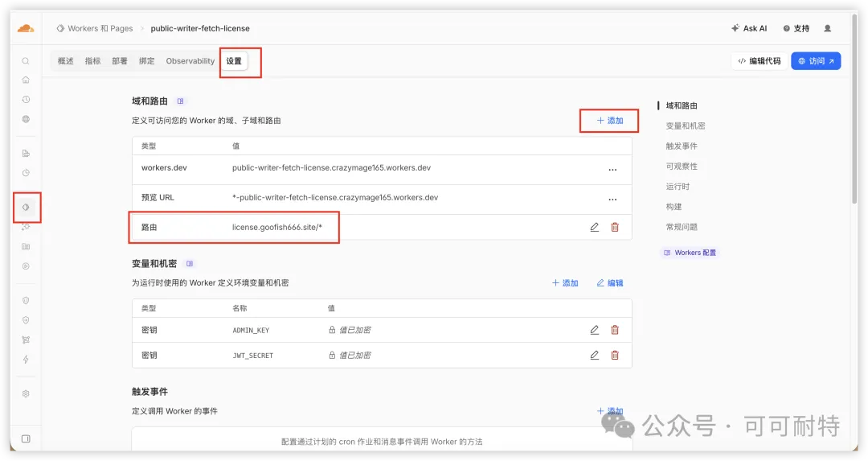Click the *-public-writer-fetch-license preview URL value

(x=335, y=198)
